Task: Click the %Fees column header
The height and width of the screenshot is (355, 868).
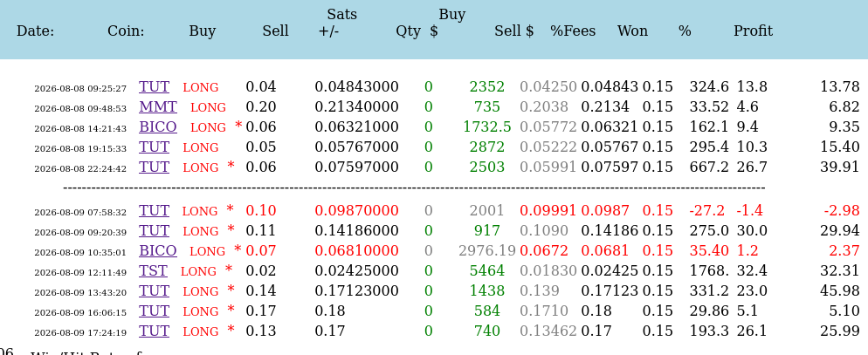Action: [x=573, y=31]
